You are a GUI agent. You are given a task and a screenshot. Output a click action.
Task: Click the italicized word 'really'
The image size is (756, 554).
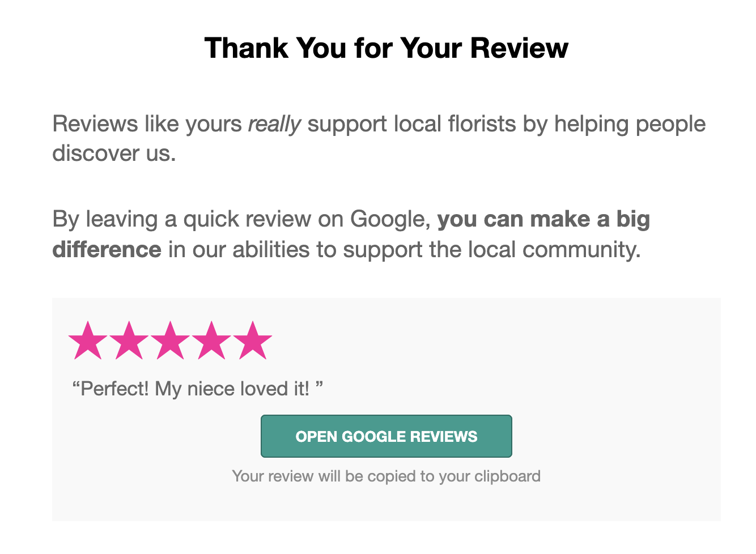pos(274,123)
